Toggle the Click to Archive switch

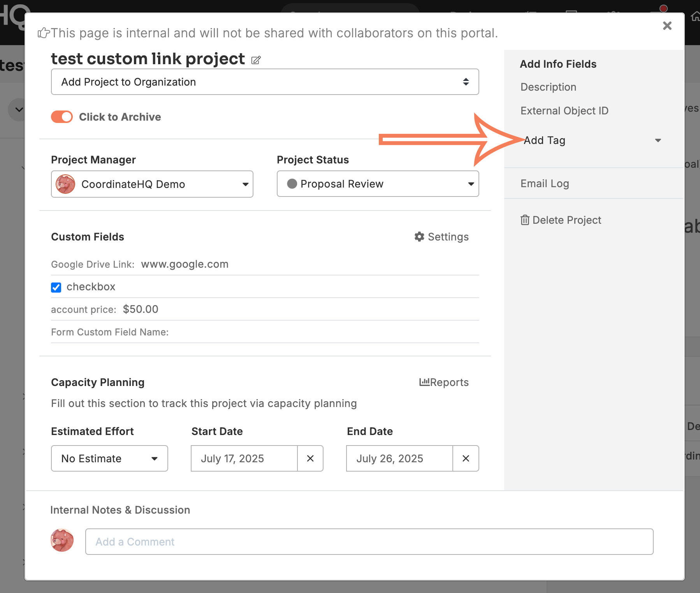point(62,117)
